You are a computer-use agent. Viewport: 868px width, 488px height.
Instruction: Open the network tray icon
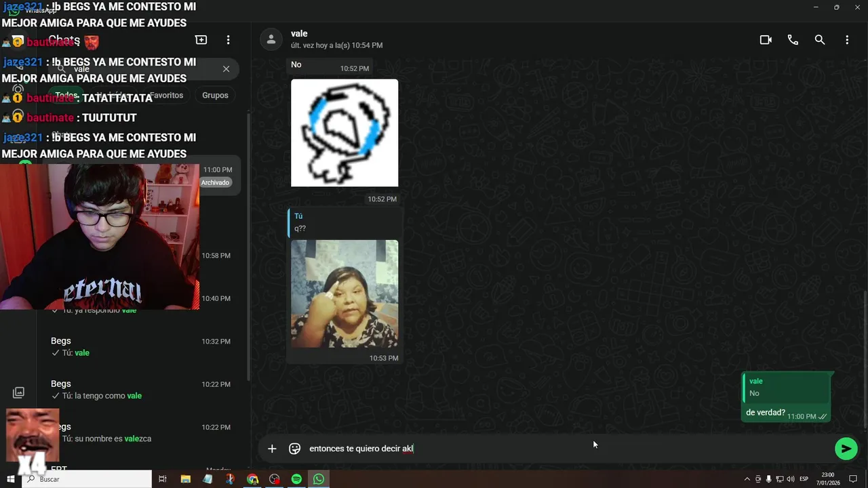click(778, 479)
